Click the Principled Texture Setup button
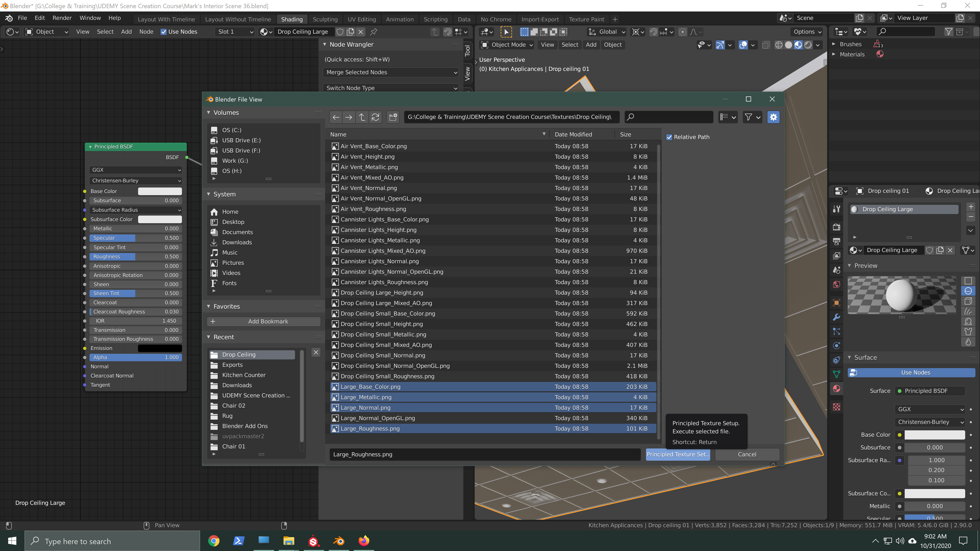The height and width of the screenshot is (551, 980). [x=678, y=454]
